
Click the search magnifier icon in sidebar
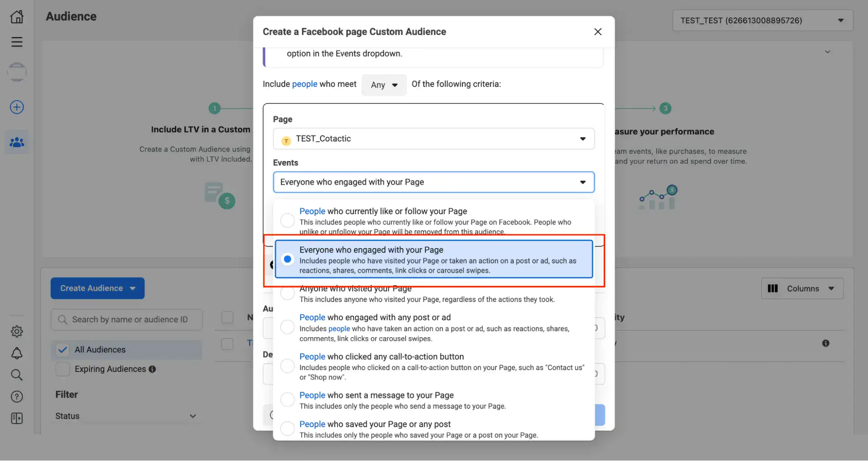pyautogui.click(x=17, y=375)
